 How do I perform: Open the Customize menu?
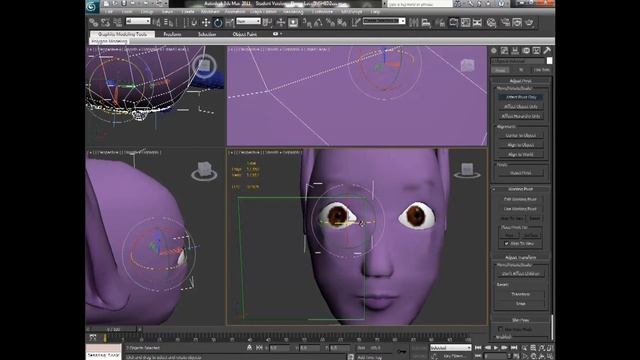coord(322,12)
